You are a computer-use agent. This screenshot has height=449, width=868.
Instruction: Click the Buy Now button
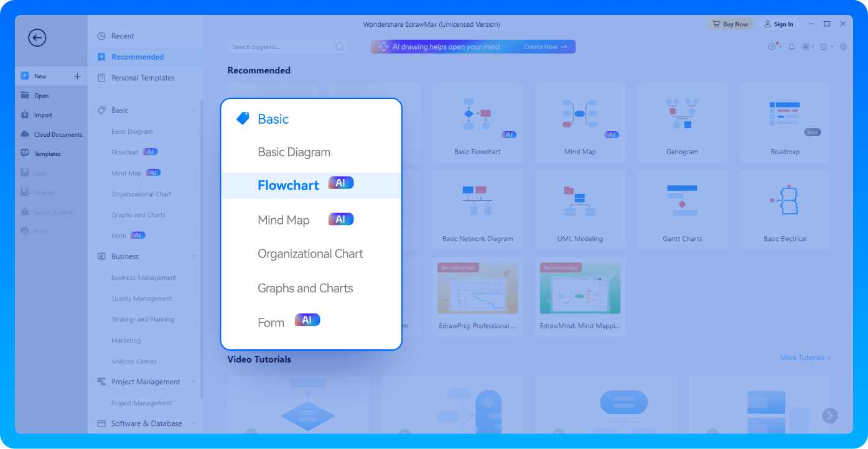click(x=729, y=24)
